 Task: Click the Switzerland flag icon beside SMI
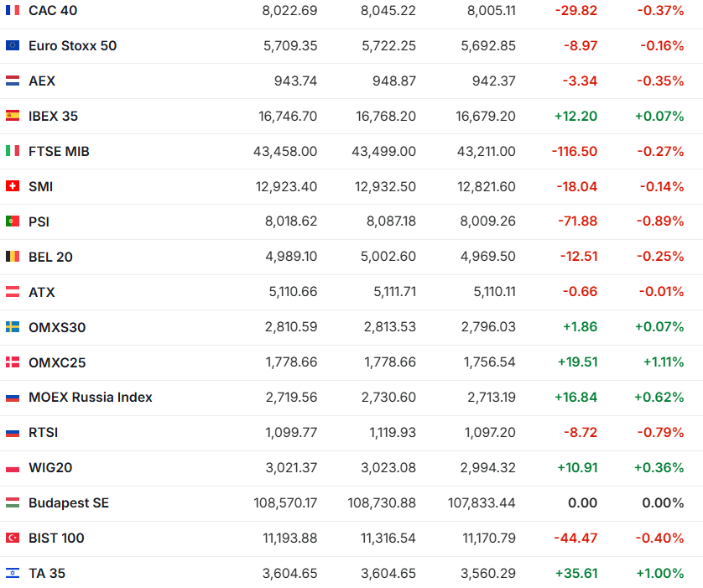pyautogui.click(x=13, y=187)
